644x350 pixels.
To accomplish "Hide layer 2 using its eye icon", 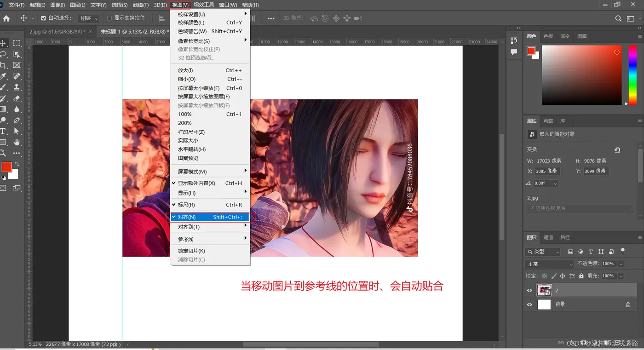I will [529, 291].
